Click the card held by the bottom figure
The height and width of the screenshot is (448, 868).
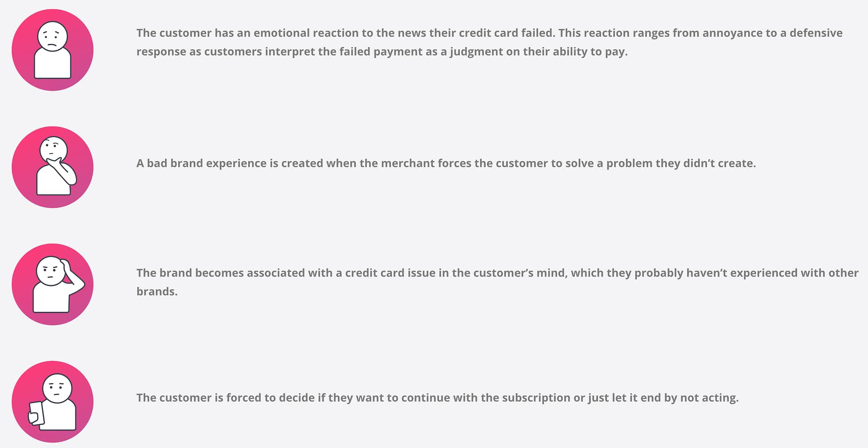pyautogui.click(x=37, y=413)
